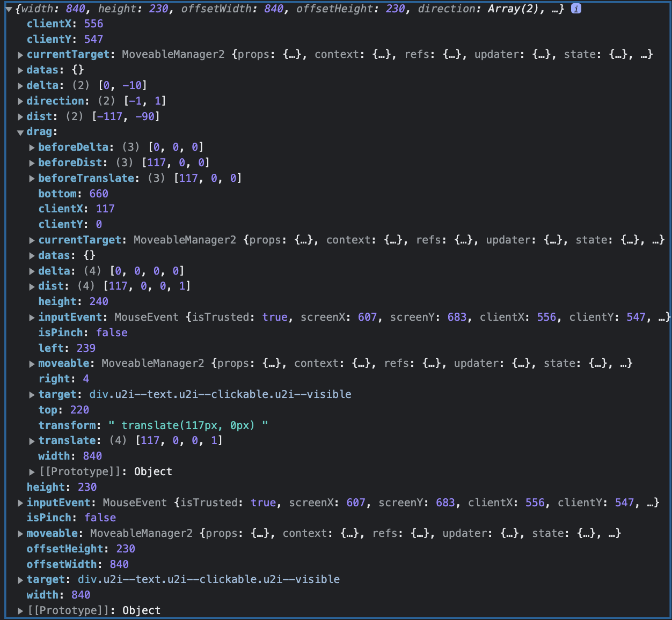Expand the moveable property inside drag

click(x=32, y=363)
